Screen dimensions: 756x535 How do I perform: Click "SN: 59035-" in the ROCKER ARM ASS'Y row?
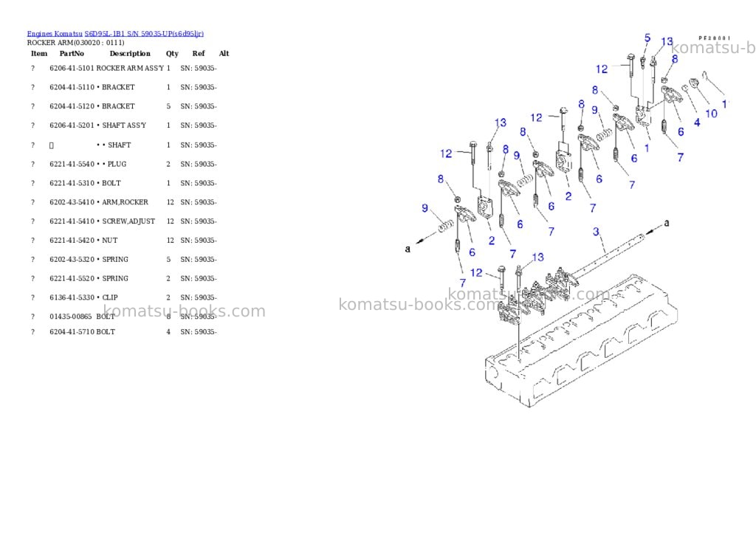point(199,69)
